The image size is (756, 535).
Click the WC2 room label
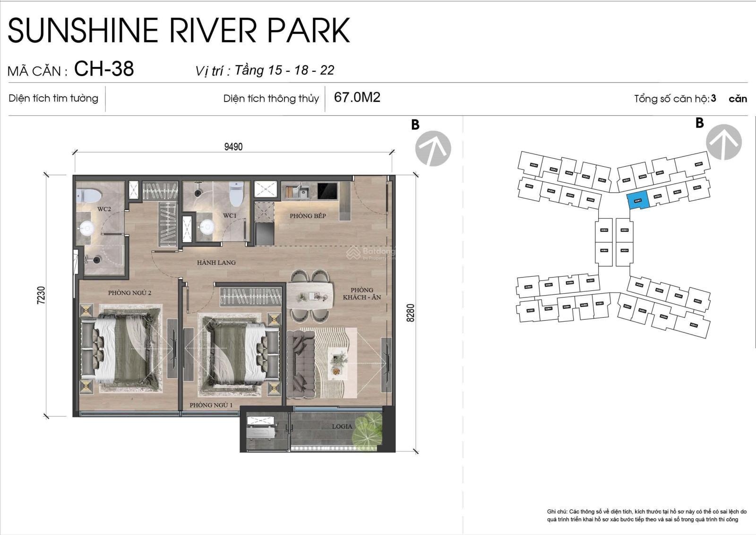(104, 209)
